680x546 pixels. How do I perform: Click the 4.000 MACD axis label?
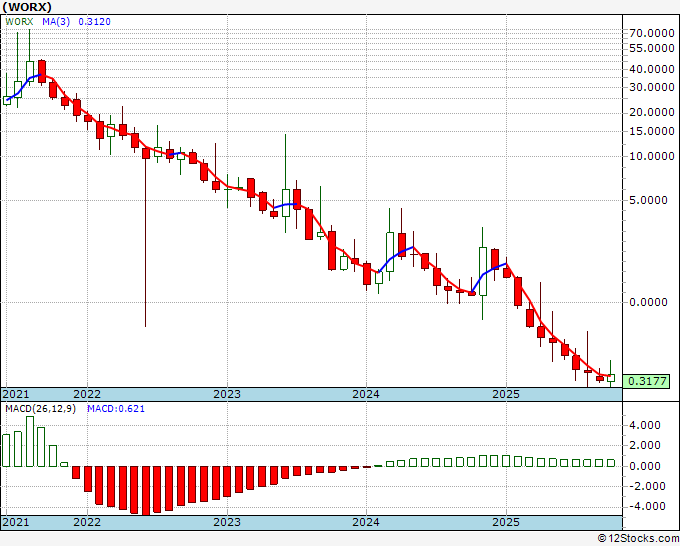tap(646, 425)
